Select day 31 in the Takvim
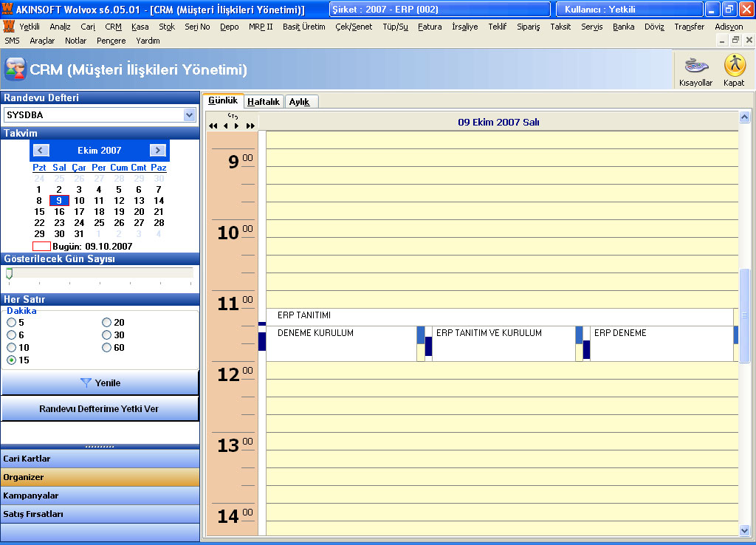 click(x=79, y=234)
